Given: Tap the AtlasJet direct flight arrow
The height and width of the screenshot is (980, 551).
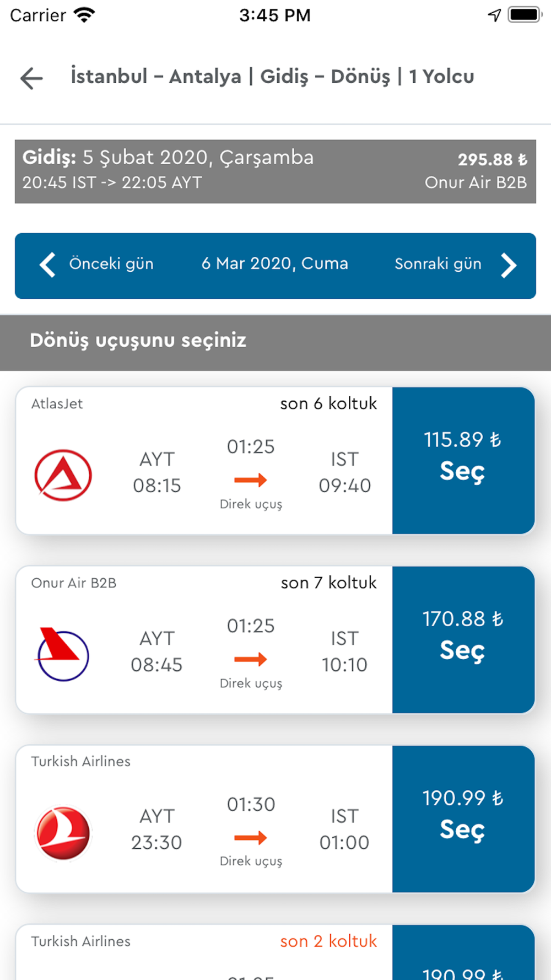Looking at the screenshot, I should 251,480.
